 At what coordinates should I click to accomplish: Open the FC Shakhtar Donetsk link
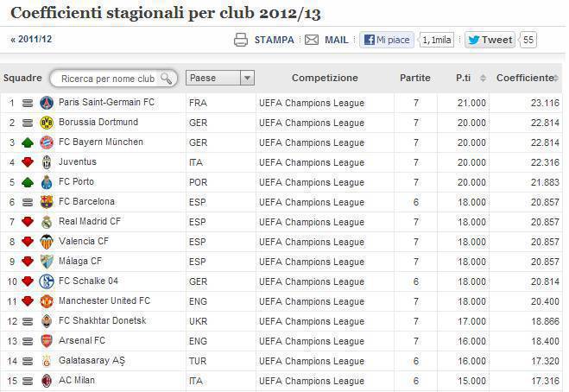[102, 321]
